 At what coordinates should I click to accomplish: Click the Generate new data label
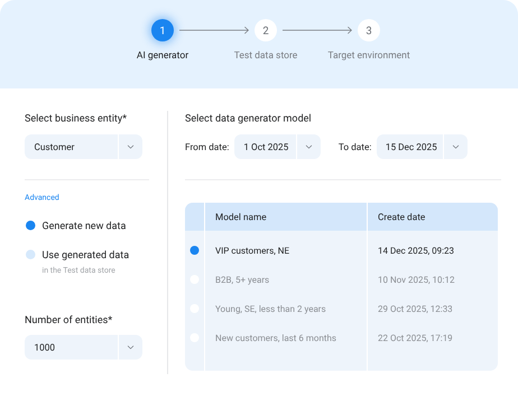pyautogui.click(x=84, y=226)
